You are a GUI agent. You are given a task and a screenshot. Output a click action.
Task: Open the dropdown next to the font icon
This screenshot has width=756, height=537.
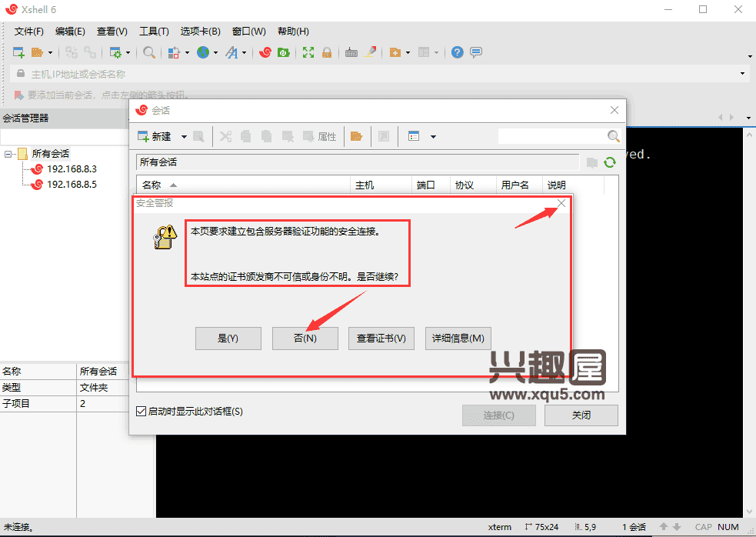click(x=245, y=52)
